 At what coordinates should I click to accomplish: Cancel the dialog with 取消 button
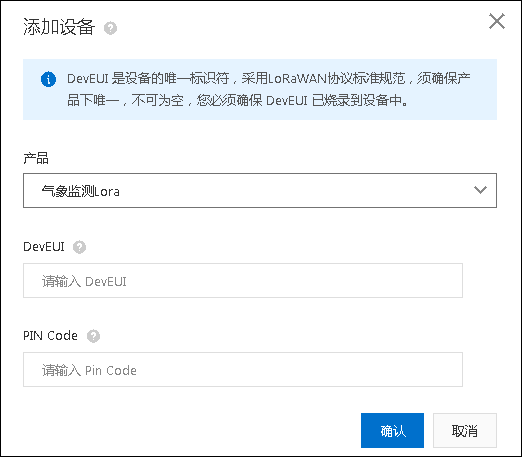coord(465,430)
